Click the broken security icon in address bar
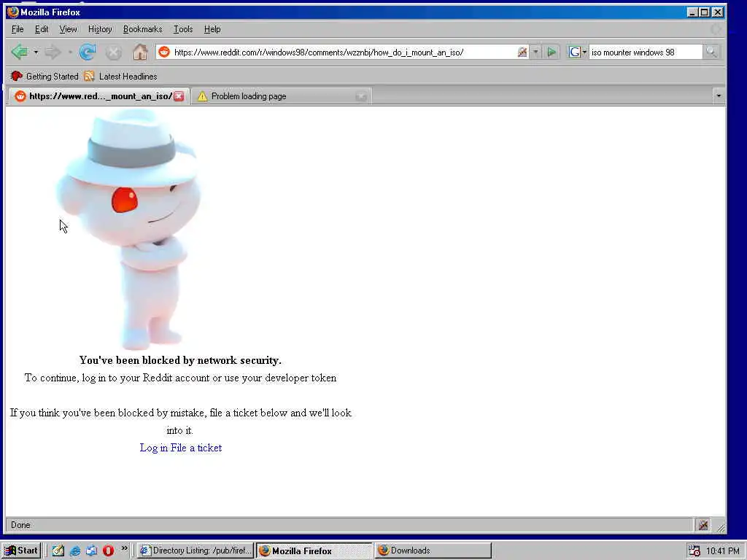Screen dimensions: 747x560 point(522,52)
